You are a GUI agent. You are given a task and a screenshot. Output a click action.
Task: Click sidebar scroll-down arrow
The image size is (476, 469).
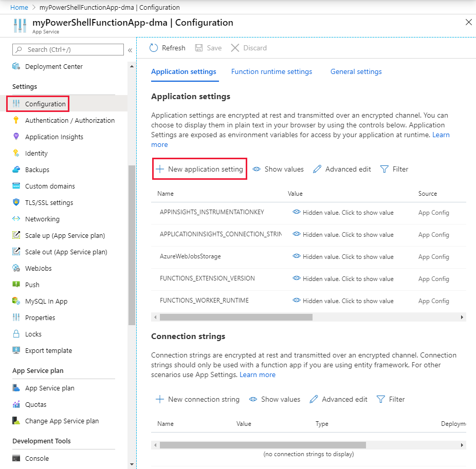click(132, 464)
